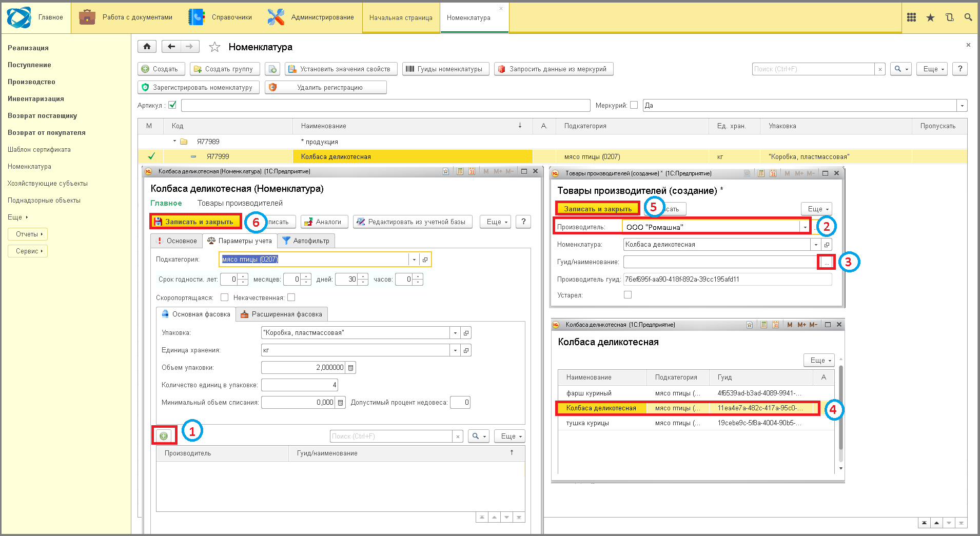Screen dimensions: 980x536
Task: Collapse the Я77989 продукция folder
Action: click(x=174, y=141)
